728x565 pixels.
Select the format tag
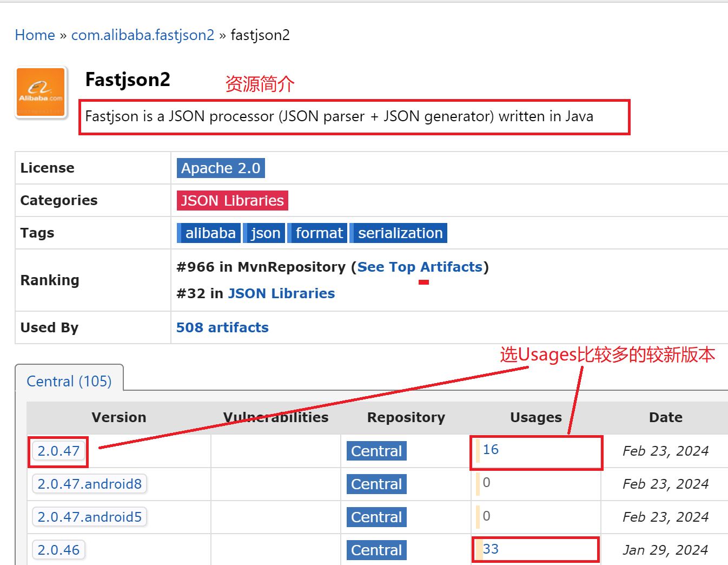(x=317, y=233)
